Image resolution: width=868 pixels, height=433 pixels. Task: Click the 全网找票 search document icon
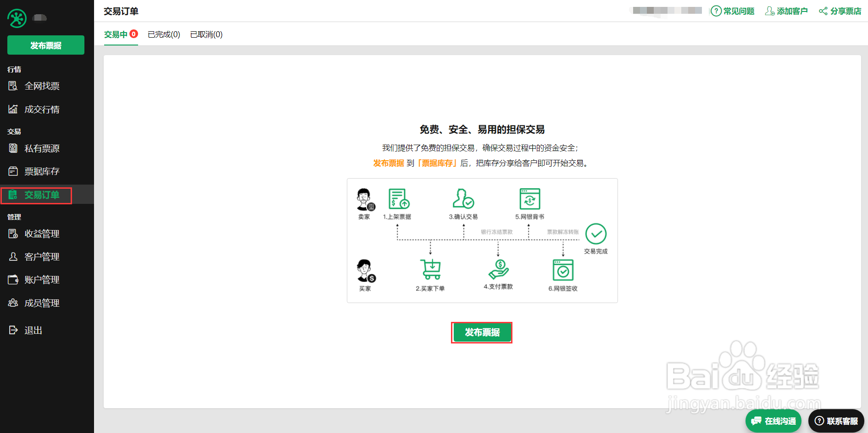click(13, 86)
